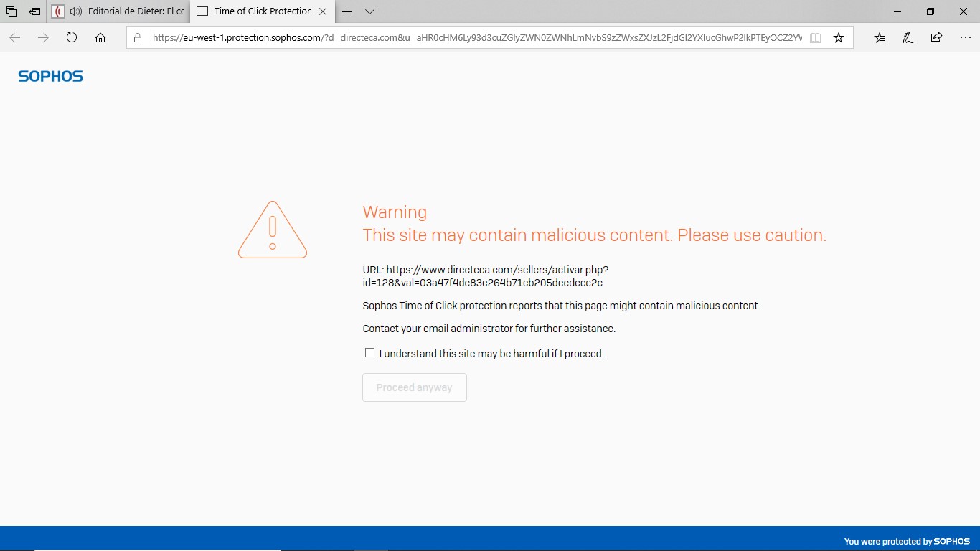Show tab previews chevron
The width and height of the screenshot is (980, 551).
(369, 11)
